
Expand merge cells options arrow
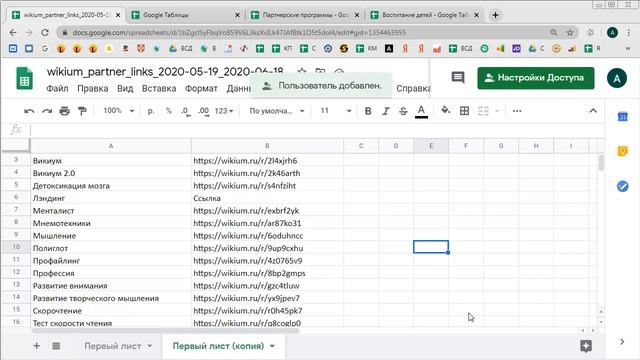coord(497,111)
